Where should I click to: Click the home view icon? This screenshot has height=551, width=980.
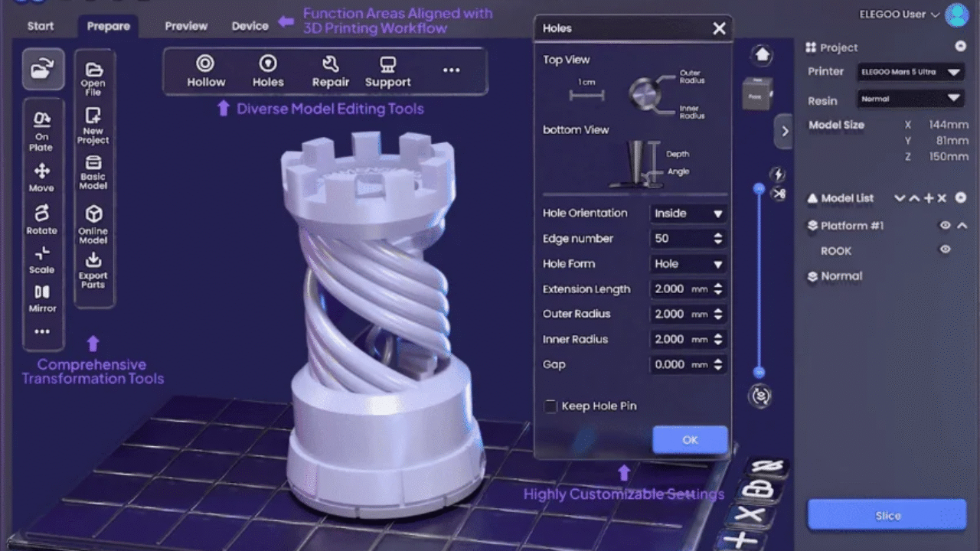point(762,55)
